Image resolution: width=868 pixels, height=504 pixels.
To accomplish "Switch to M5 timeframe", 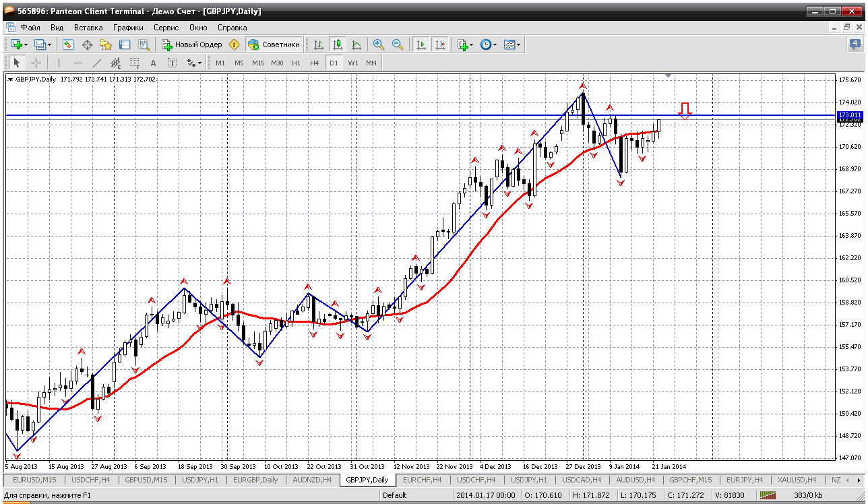I will click(x=239, y=63).
